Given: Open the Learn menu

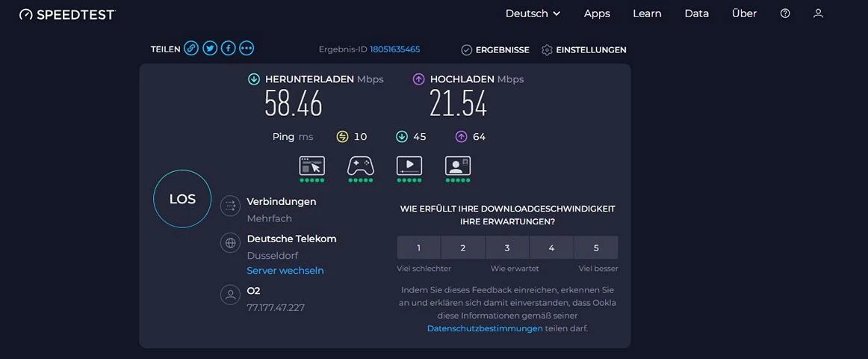Looking at the screenshot, I should point(647,14).
